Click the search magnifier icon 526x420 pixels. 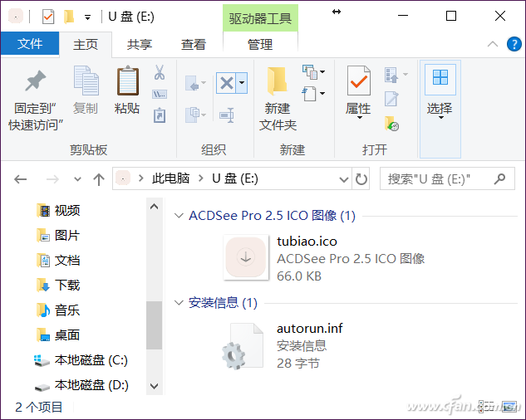tap(499, 178)
